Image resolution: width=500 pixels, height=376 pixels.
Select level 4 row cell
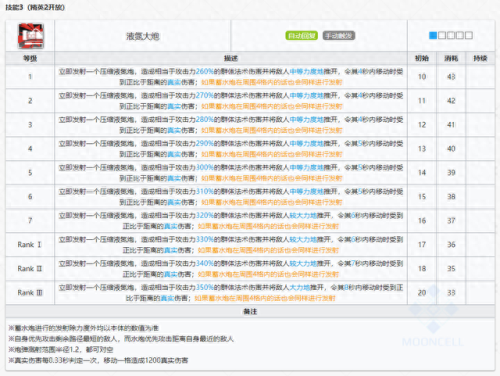(30, 149)
